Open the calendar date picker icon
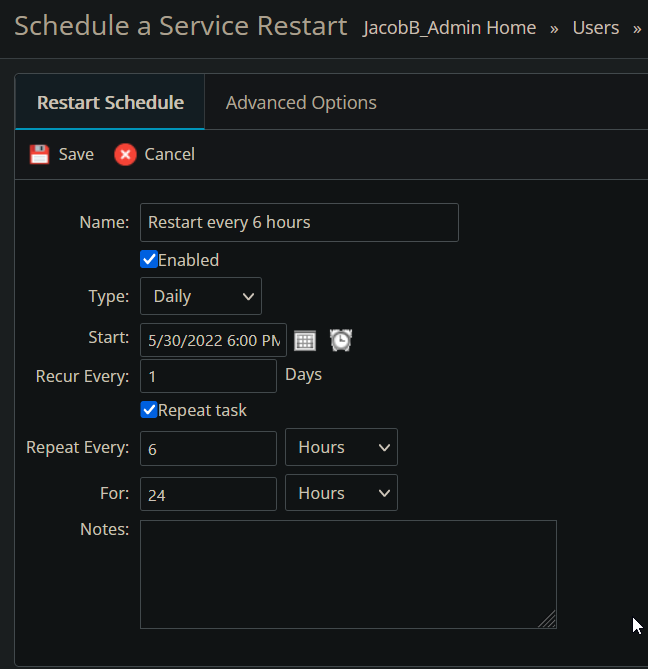 point(305,340)
